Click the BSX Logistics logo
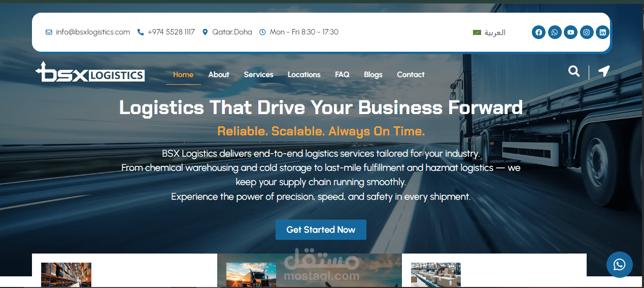Image resolution: width=644 pixels, height=288 pixels. pyautogui.click(x=90, y=72)
